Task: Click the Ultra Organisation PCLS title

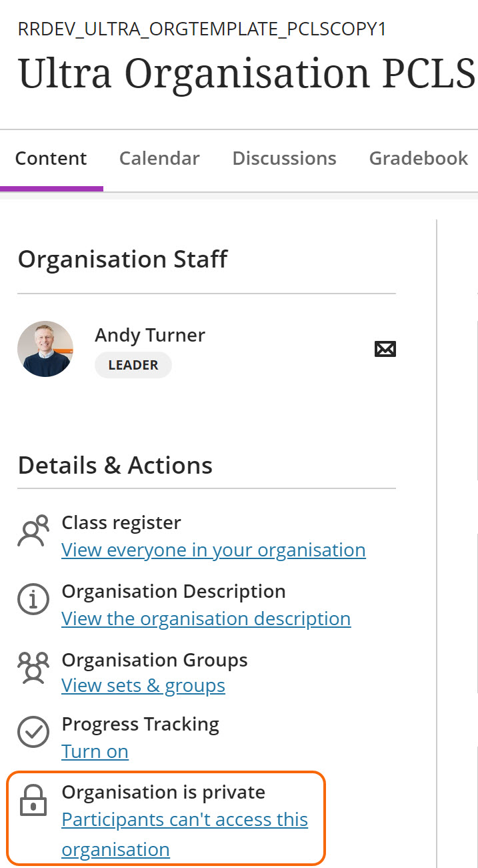Action: tap(246, 73)
